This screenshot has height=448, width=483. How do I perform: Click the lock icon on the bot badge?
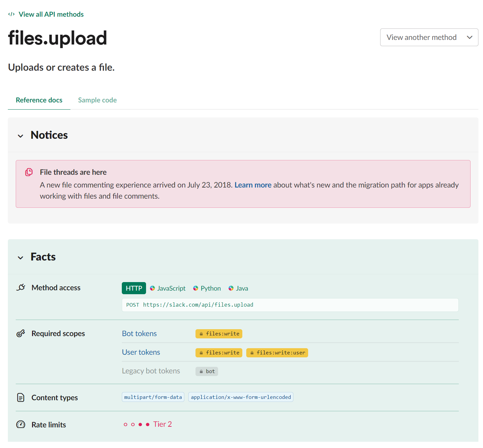click(x=201, y=371)
